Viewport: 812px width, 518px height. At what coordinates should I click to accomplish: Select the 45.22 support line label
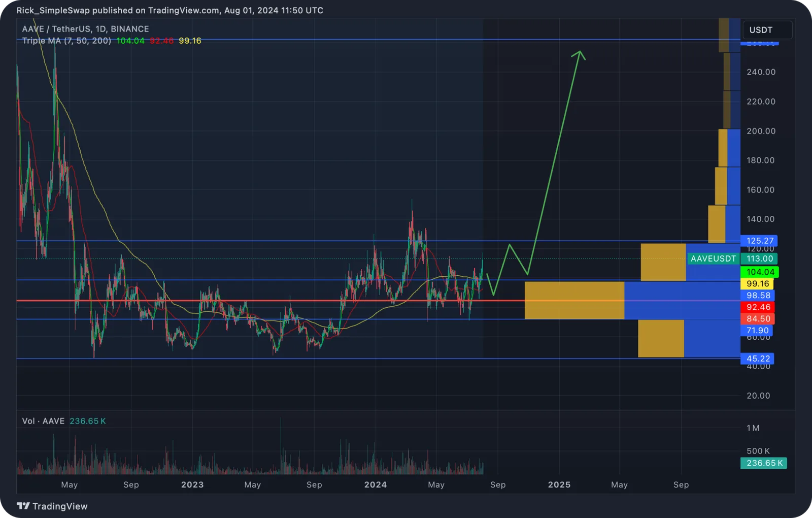[x=757, y=359]
